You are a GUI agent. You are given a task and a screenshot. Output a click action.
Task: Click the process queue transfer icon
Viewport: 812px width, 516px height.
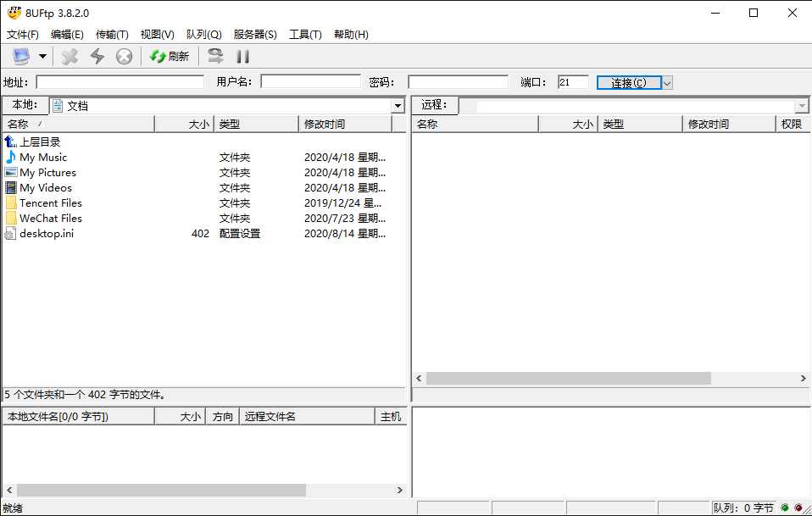(x=216, y=57)
